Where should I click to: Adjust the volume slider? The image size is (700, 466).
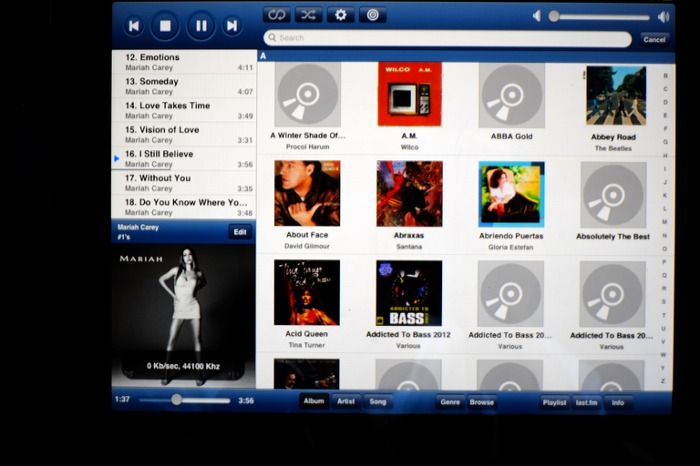pos(599,17)
